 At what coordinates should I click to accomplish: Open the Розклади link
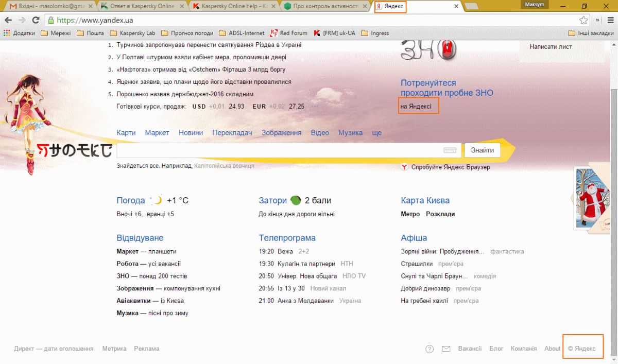(440, 214)
